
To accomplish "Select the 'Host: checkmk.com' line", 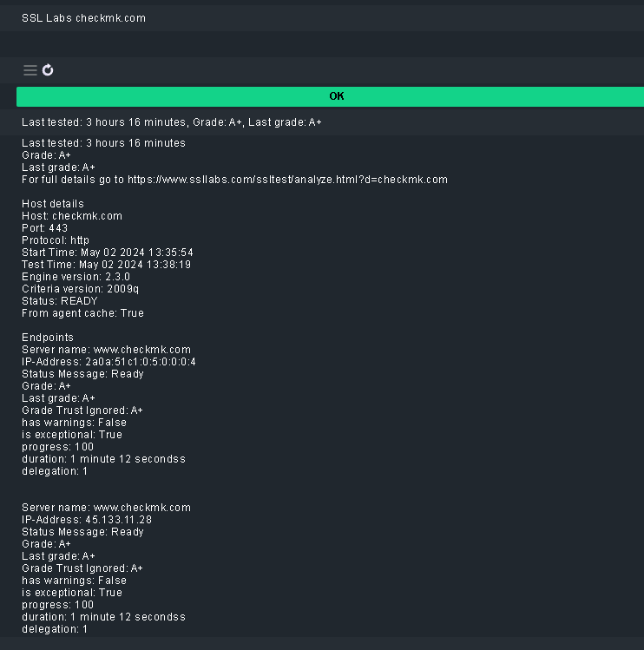I will [72, 216].
